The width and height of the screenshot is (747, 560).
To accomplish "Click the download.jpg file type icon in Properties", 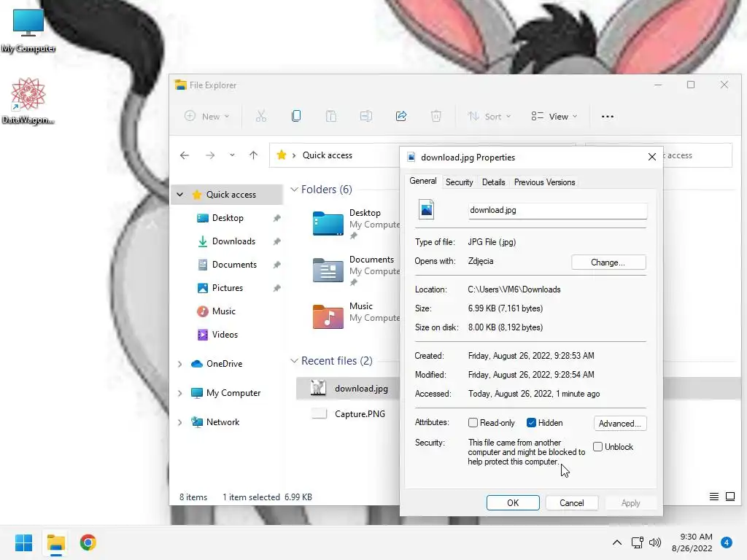I will coord(426,209).
